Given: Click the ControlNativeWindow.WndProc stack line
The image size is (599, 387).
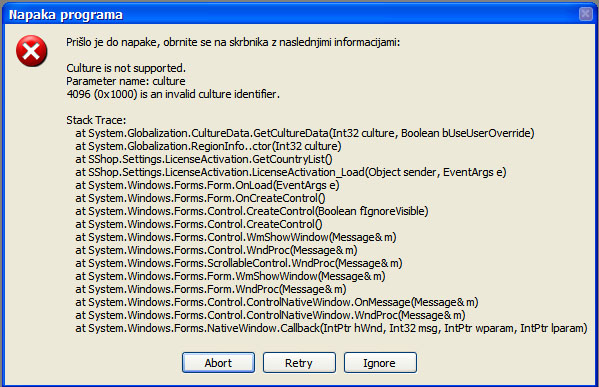Looking at the screenshot, I should click(270, 315).
